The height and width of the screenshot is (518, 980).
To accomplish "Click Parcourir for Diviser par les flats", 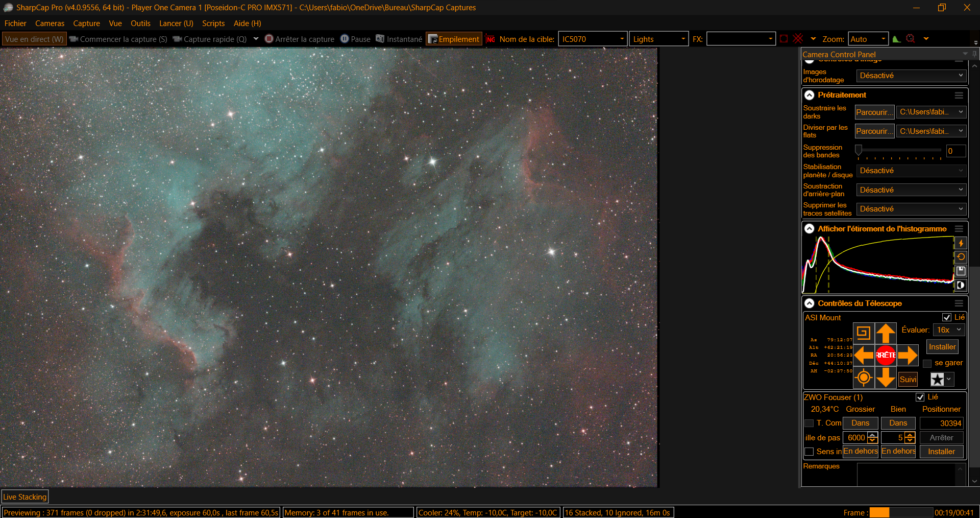I will (x=875, y=131).
